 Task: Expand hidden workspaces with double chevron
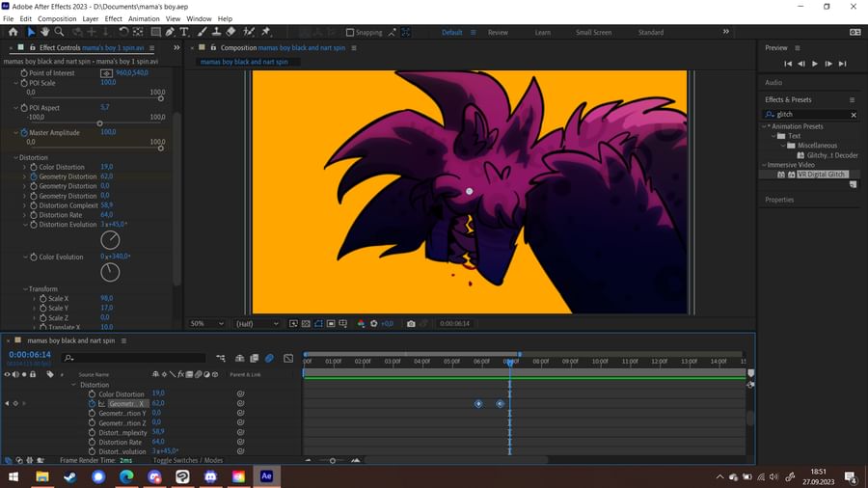[x=725, y=32]
